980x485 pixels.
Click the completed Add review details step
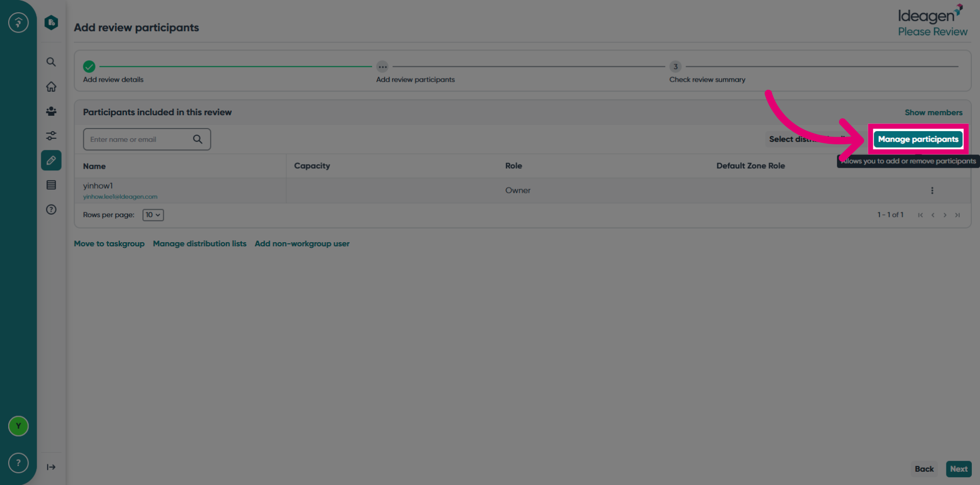(89, 66)
